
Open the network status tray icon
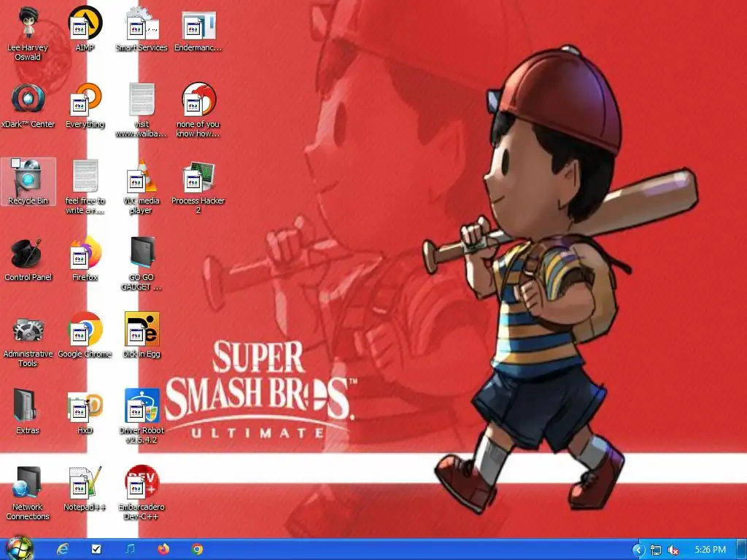[x=656, y=551]
